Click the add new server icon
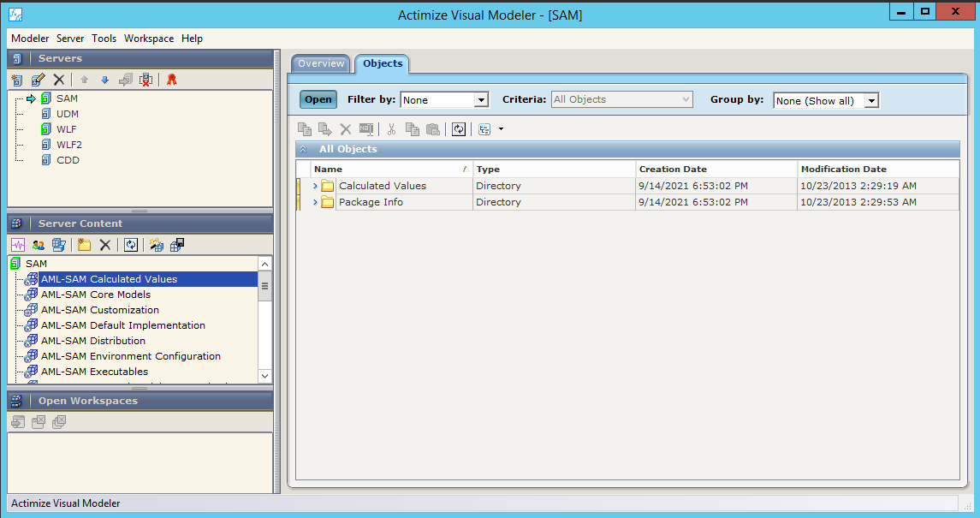 coord(17,80)
